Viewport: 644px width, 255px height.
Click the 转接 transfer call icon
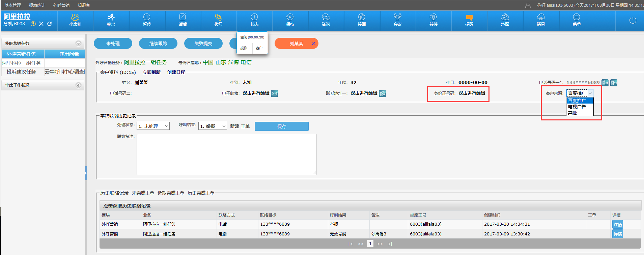[433, 20]
